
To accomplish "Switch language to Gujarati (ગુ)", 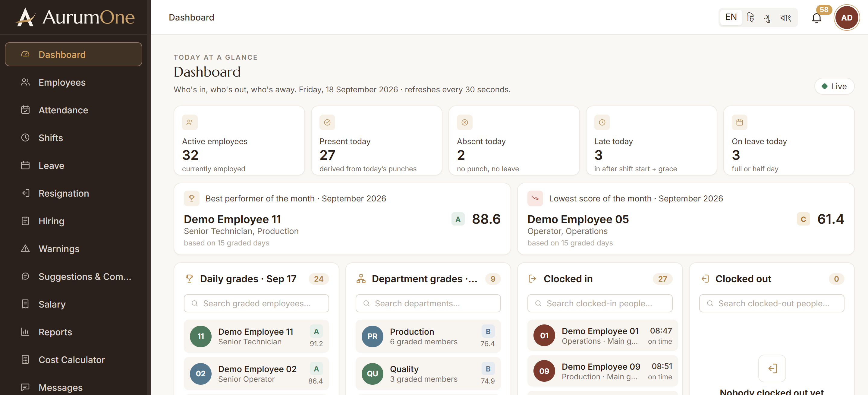I will coord(767,17).
